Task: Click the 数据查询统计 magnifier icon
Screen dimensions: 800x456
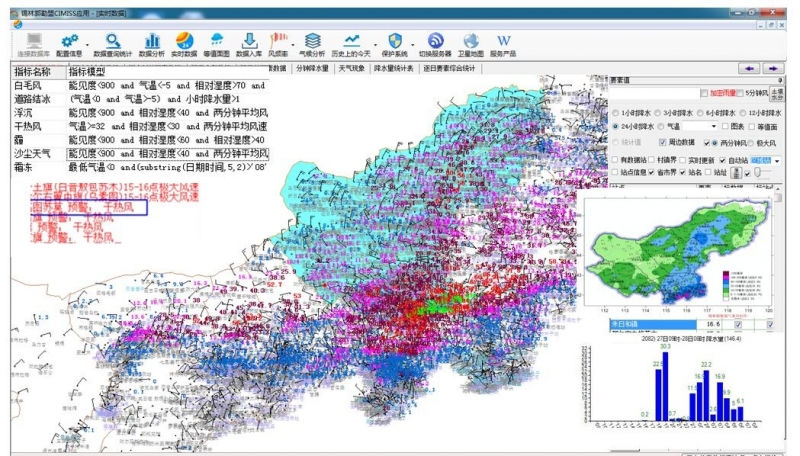Action: pos(112,38)
